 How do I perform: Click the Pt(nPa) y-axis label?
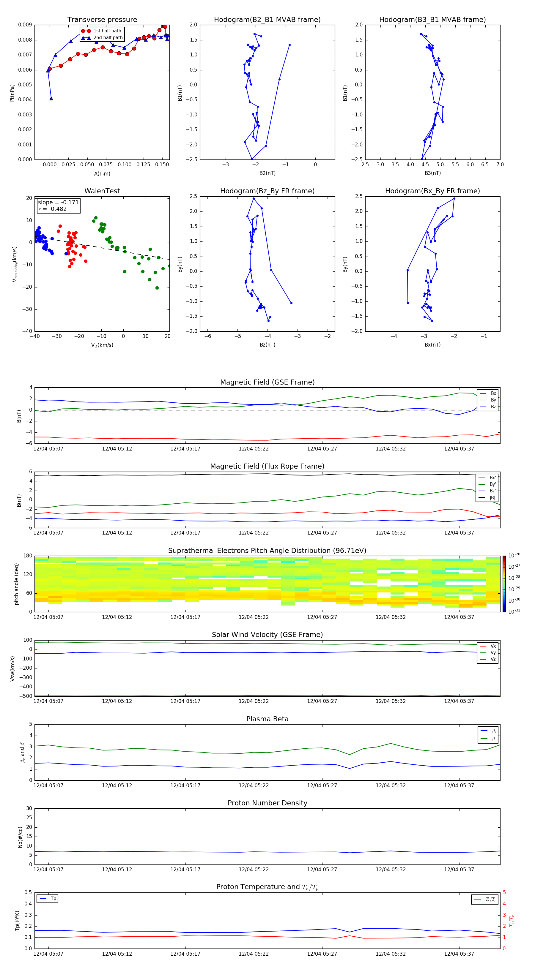[12, 92]
